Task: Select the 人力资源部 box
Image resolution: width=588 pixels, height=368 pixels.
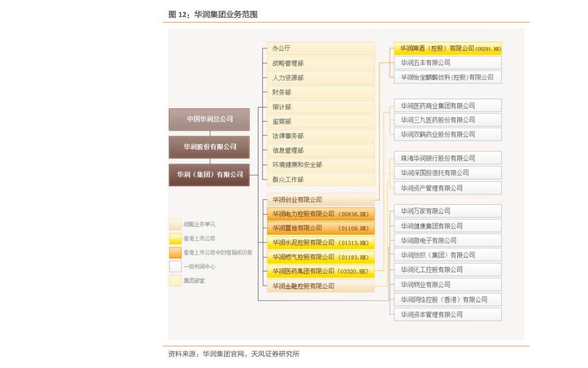Action: click(x=320, y=77)
